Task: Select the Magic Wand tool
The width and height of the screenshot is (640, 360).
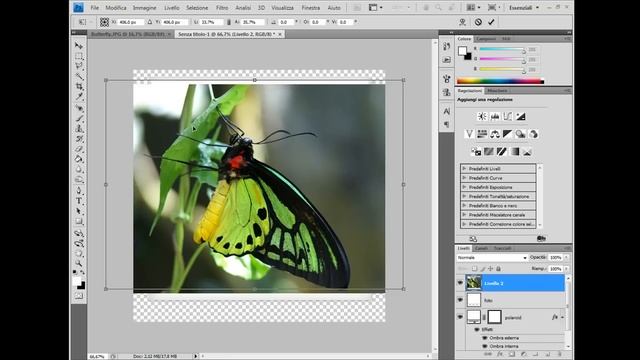Action: coord(79,76)
